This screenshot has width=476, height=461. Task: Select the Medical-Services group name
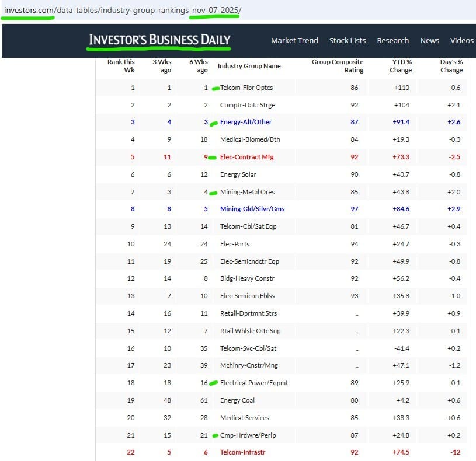pyautogui.click(x=245, y=418)
